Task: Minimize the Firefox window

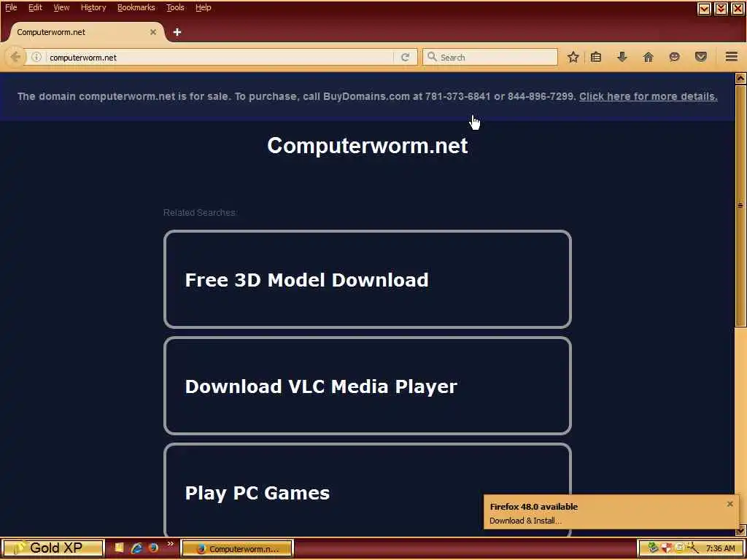Action: [x=704, y=9]
